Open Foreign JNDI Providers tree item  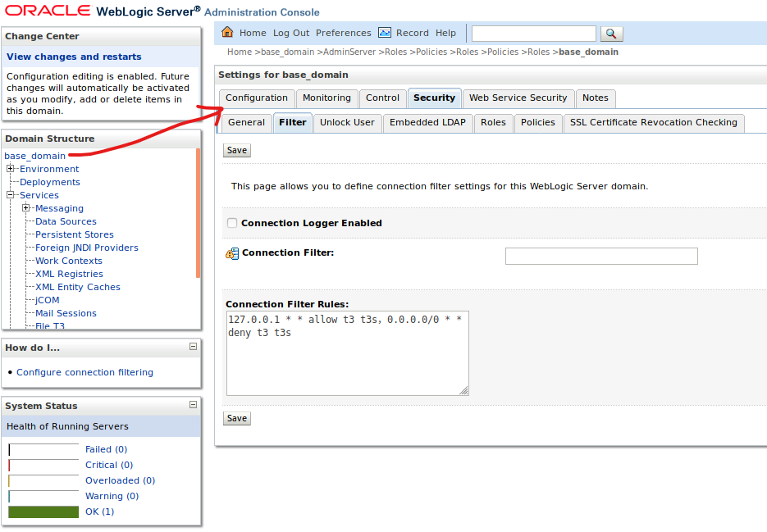(x=87, y=248)
